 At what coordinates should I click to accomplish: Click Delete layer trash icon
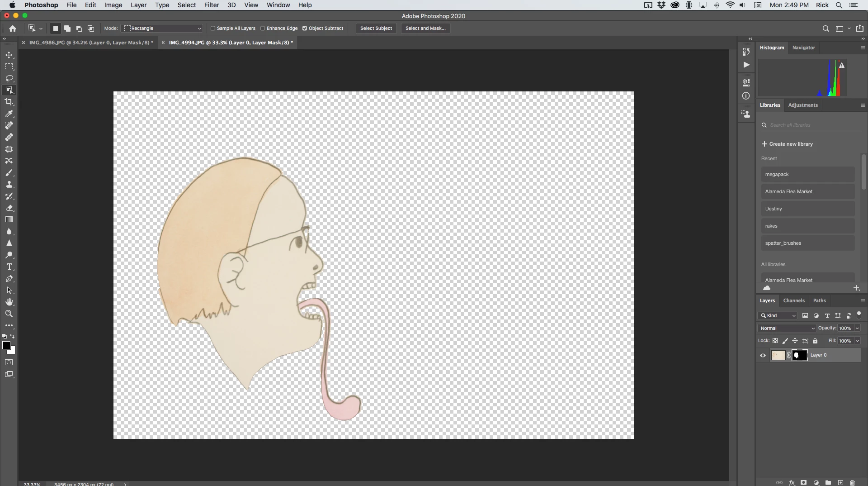click(x=852, y=482)
